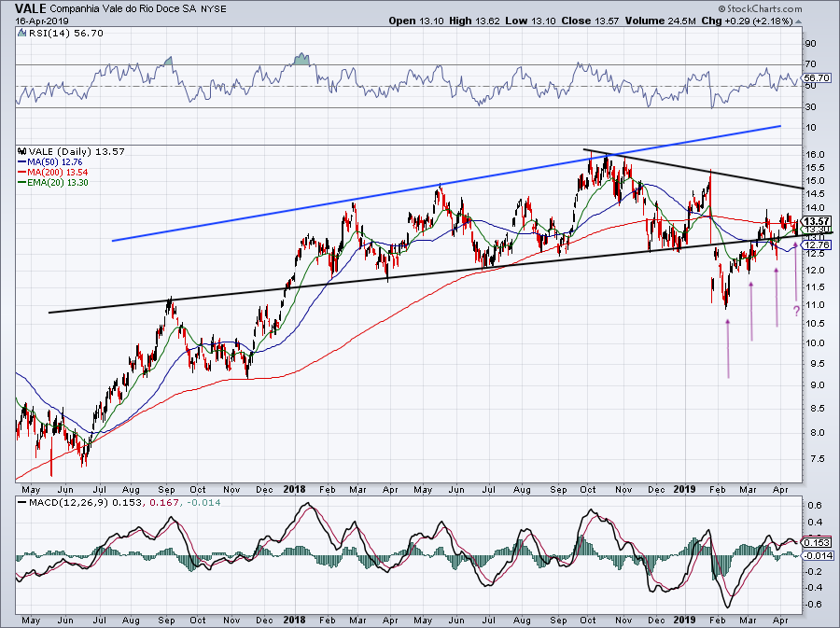Click the EMA(20) 13.30 legend text
The image size is (840, 628).
click(x=58, y=183)
